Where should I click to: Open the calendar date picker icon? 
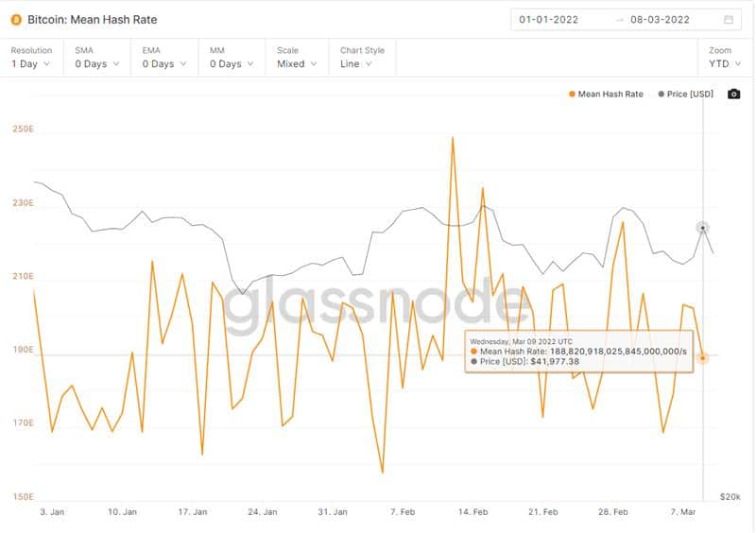729,20
